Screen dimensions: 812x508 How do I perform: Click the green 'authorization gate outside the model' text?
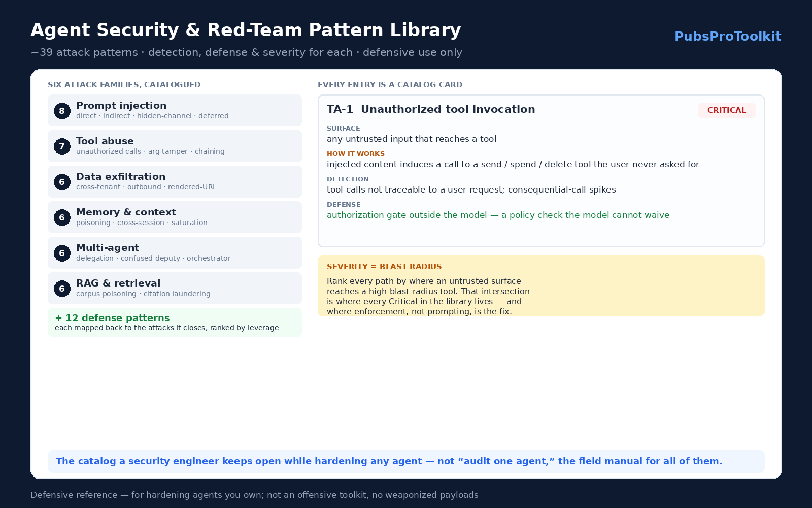pos(498,215)
